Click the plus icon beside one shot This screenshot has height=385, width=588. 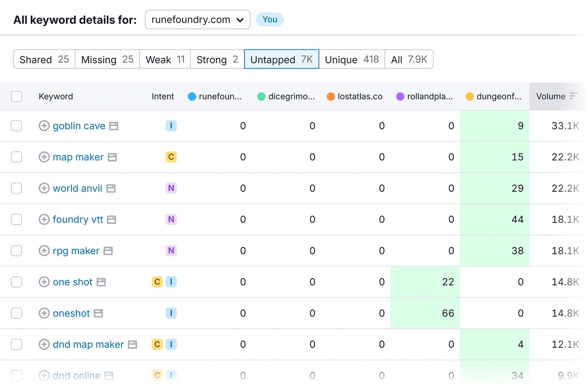point(44,282)
